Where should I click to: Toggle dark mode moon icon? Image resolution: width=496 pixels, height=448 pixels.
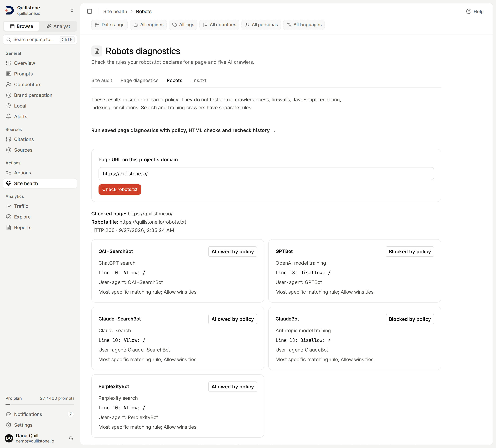click(x=71, y=438)
